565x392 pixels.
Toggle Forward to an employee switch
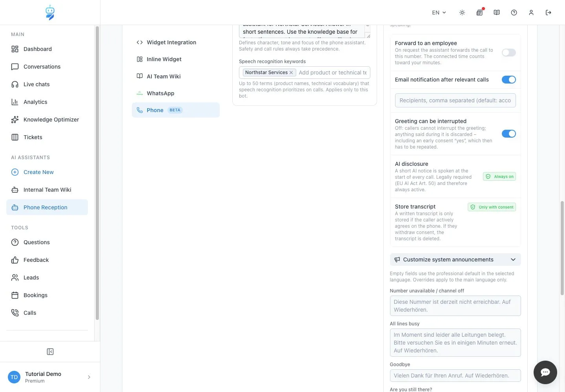[509, 53]
